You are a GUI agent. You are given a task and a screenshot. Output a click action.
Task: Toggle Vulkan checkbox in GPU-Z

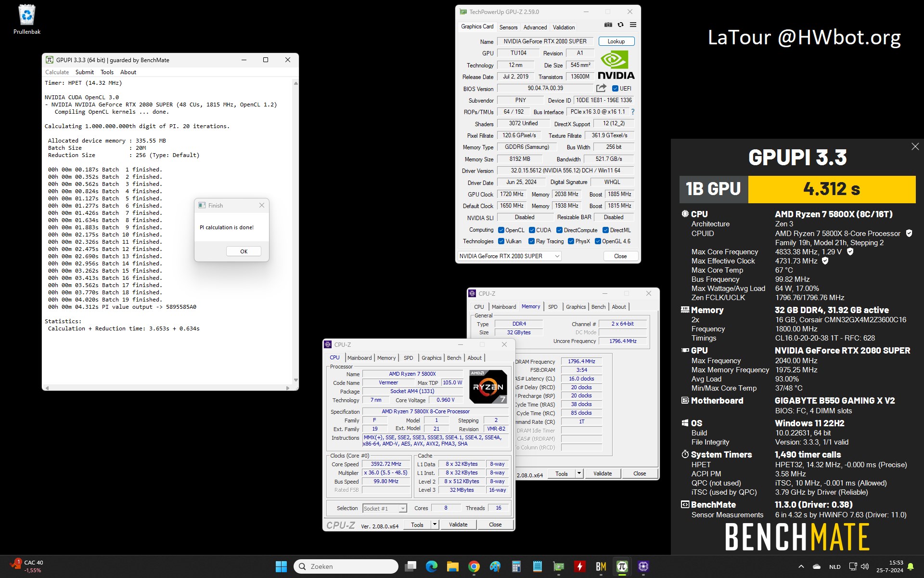coord(501,241)
